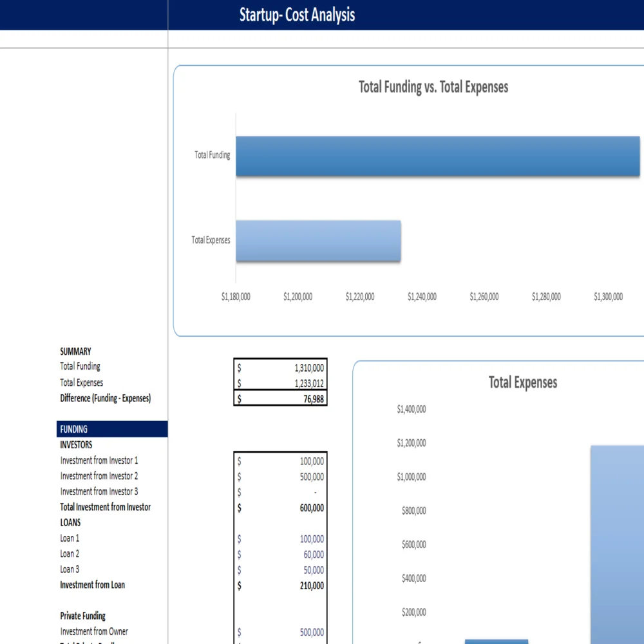Click the SUMMARY section label
The width and height of the screenshot is (644, 644).
point(75,351)
